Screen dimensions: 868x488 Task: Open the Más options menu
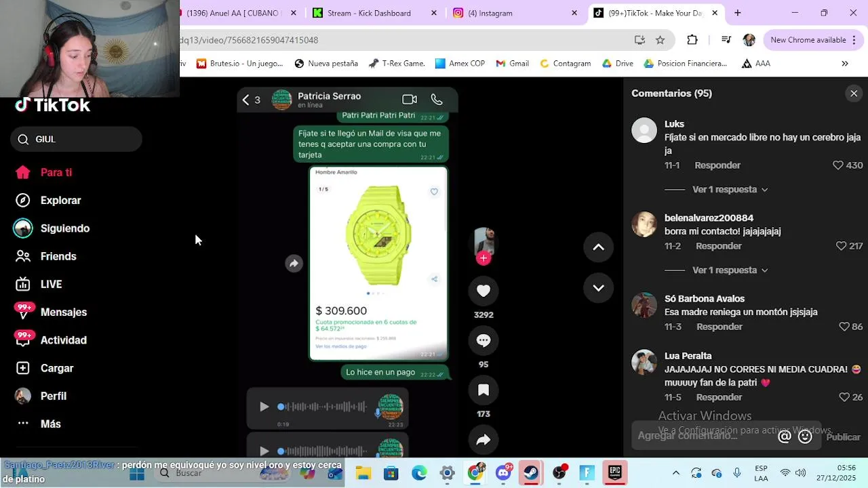point(39,424)
